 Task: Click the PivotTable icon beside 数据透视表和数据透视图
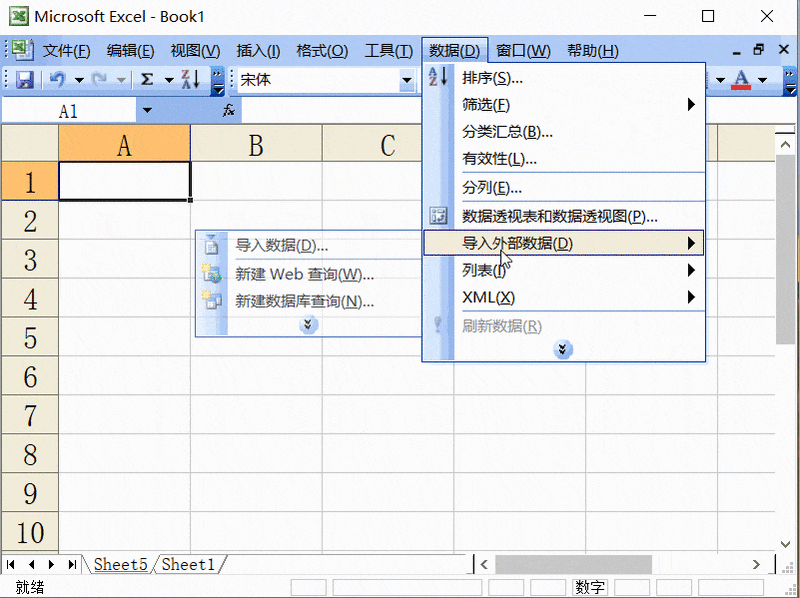click(x=437, y=216)
